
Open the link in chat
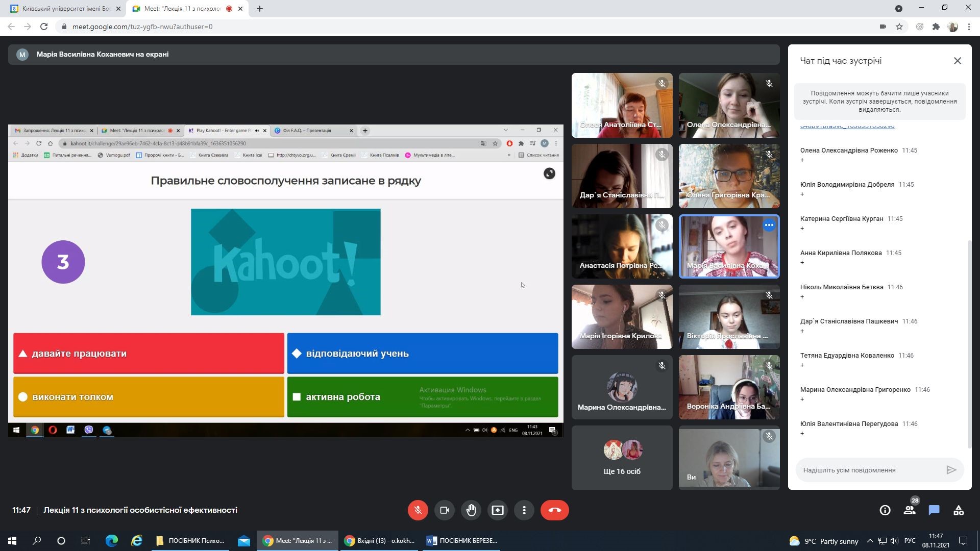(847, 127)
